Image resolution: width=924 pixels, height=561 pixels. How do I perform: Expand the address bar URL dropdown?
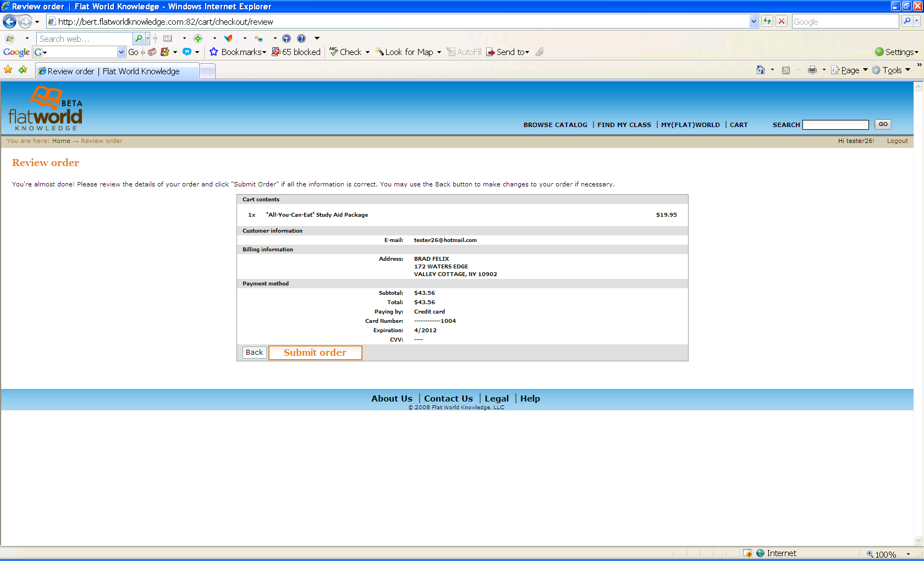(x=754, y=21)
